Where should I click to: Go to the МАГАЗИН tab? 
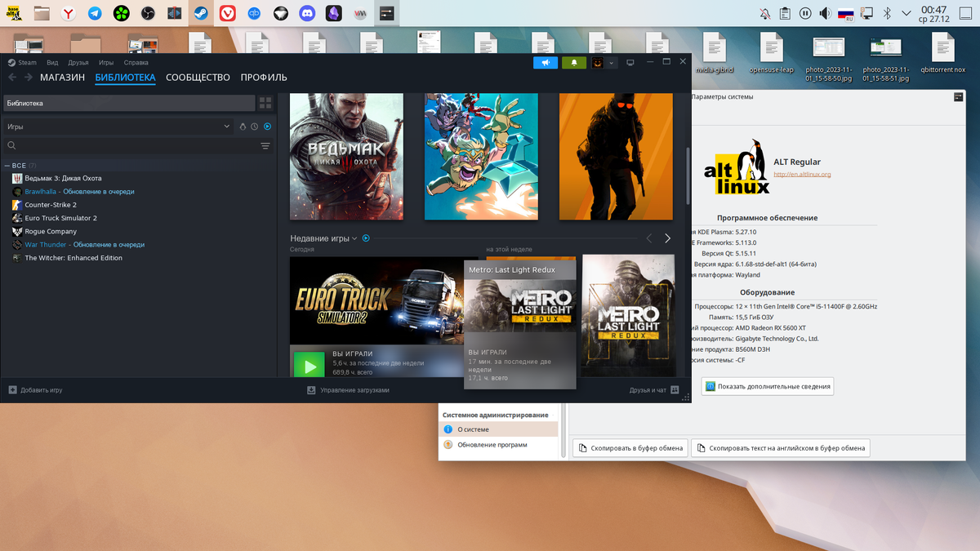click(62, 78)
